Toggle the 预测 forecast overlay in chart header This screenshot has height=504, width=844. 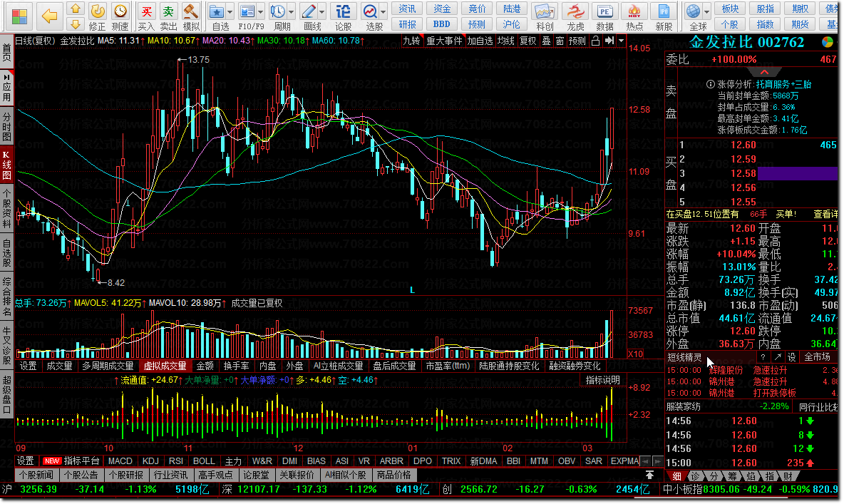pos(577,41)
